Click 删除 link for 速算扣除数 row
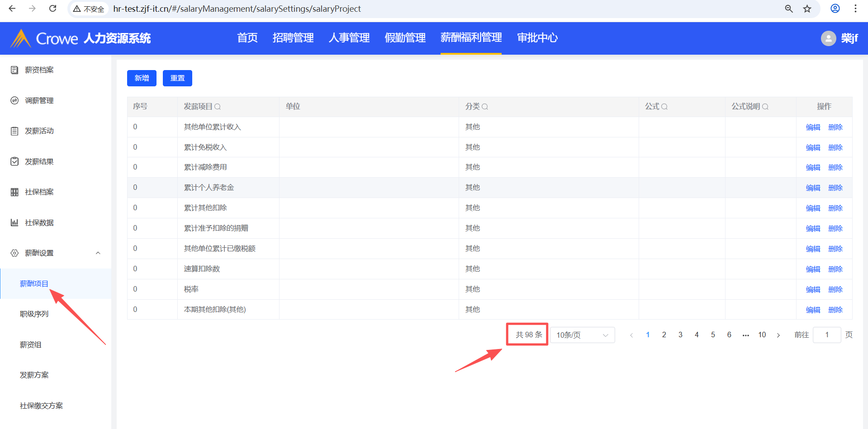868x429 pixels. [835, 269]
